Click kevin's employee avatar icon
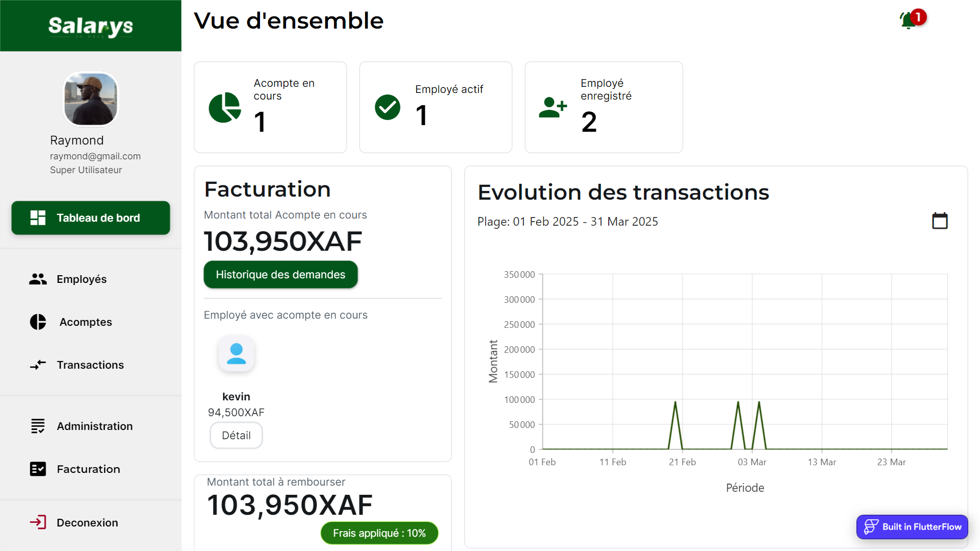The image size is (980, 551). pyautogui.click(x=236, y=353)
